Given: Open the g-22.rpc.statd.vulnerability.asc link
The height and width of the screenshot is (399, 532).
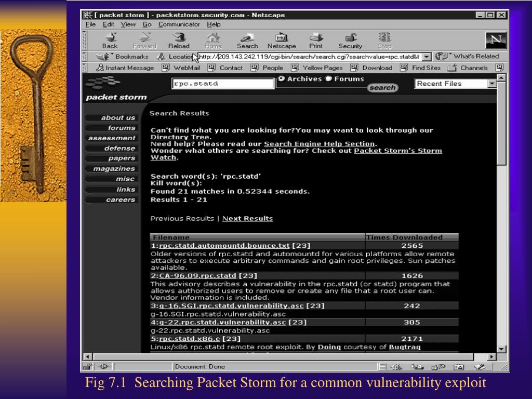Looking at the screenshot, I should 222,322.
